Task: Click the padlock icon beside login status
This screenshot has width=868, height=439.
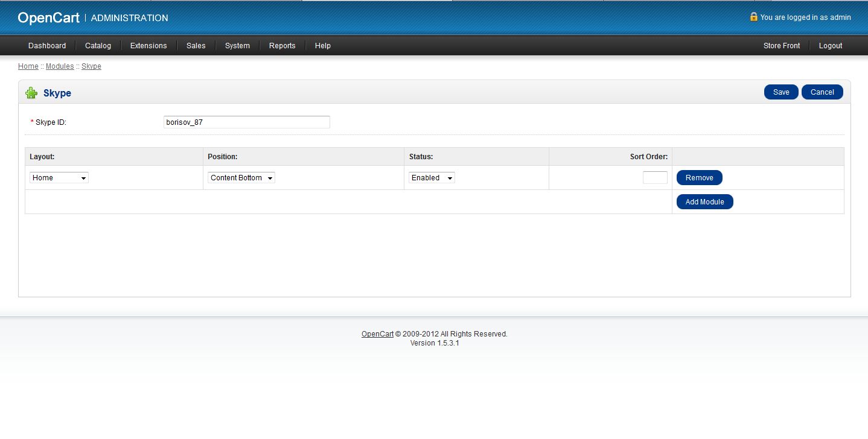Action: pos(753,17)
